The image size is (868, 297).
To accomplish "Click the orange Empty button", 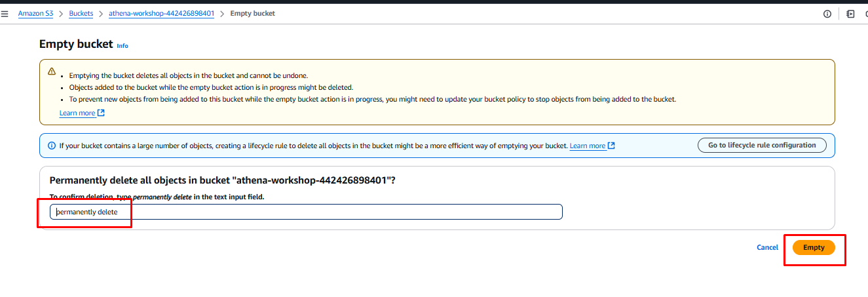I will coord(814,248).
